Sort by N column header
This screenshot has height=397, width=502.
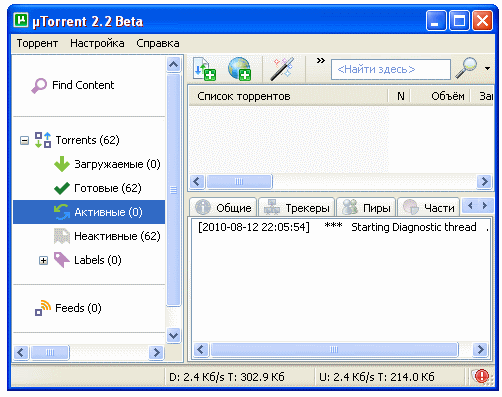400,96
